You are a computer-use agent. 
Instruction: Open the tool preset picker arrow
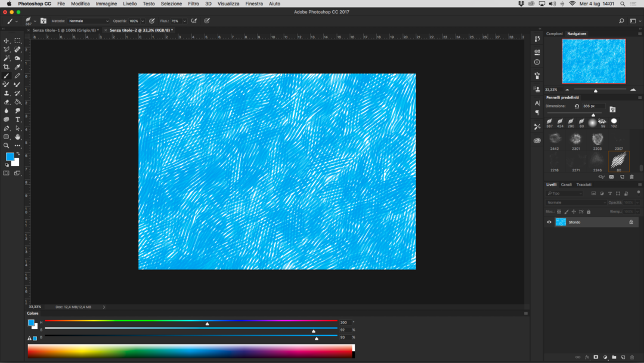coord(17,21)
